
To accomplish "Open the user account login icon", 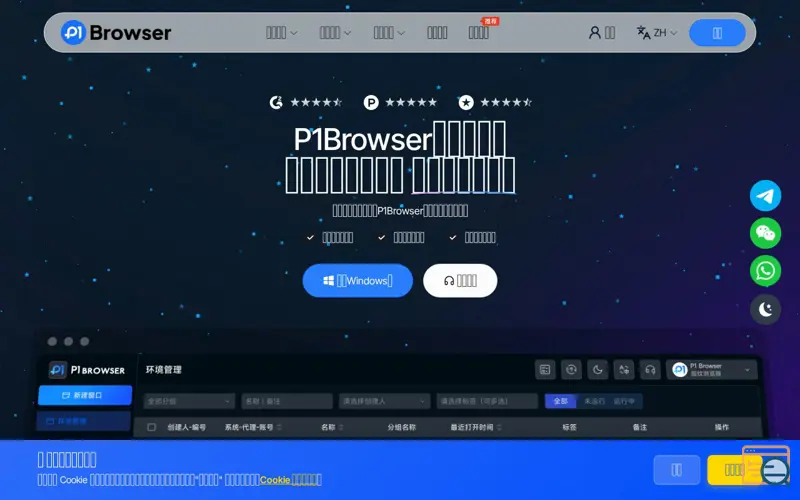I will [594, 33].
